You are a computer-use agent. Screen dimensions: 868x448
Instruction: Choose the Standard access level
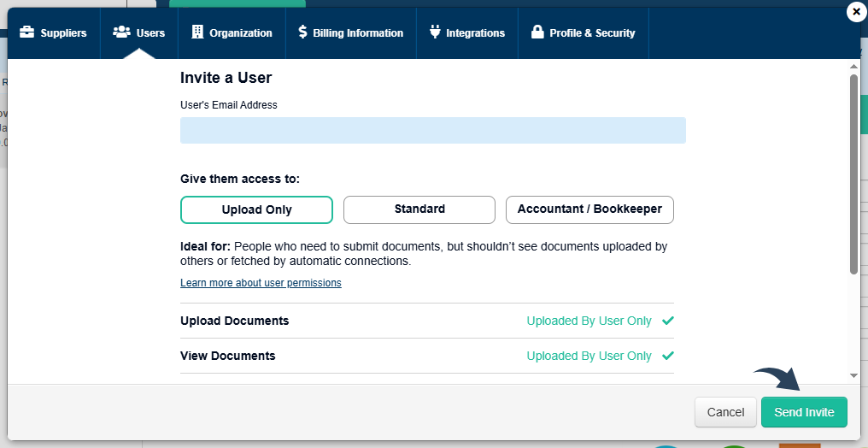point(419,209)
